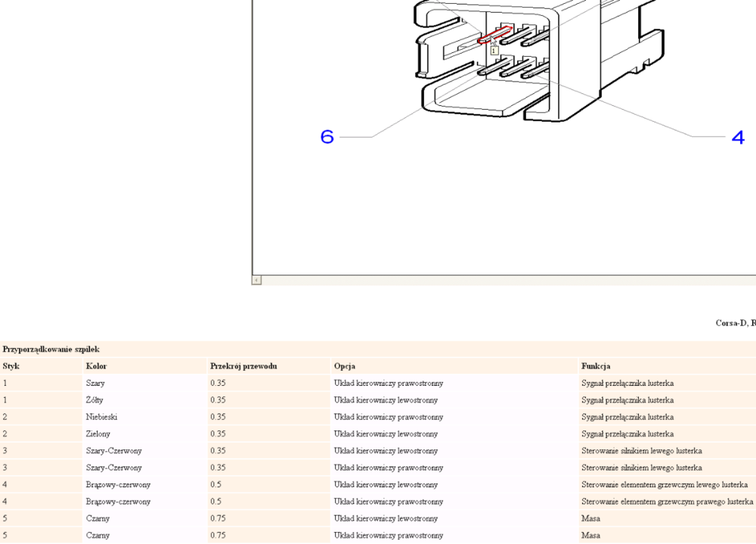Click the first 0.75 wire cross-section cell
The height and width of the screenshot is (544, 756).
pos(218,519)
